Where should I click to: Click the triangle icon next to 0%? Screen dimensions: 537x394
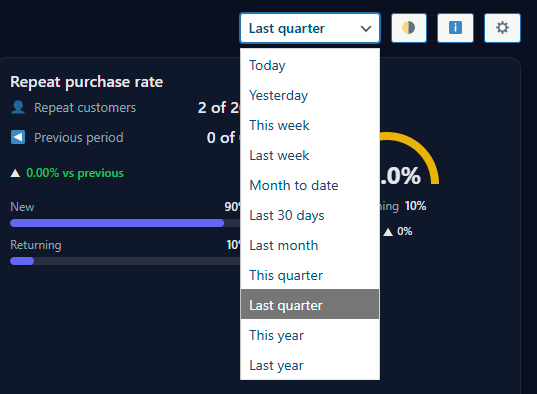[x=388, y=232]
